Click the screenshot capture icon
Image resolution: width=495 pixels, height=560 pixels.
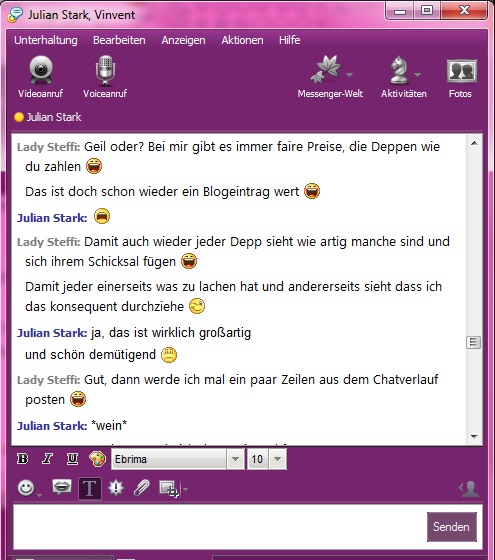[x=169, y=488]
